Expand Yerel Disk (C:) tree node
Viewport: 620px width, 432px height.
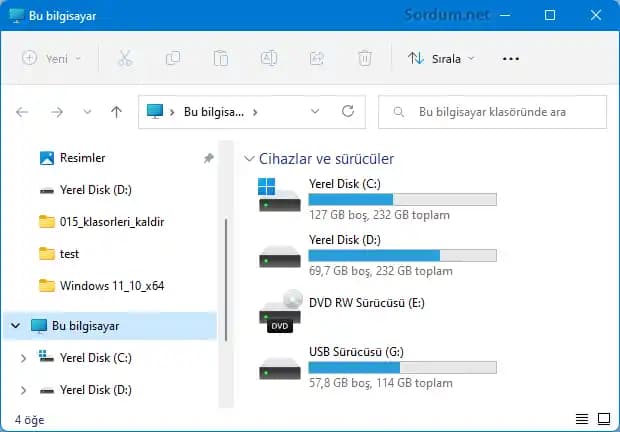click(23, 358)
